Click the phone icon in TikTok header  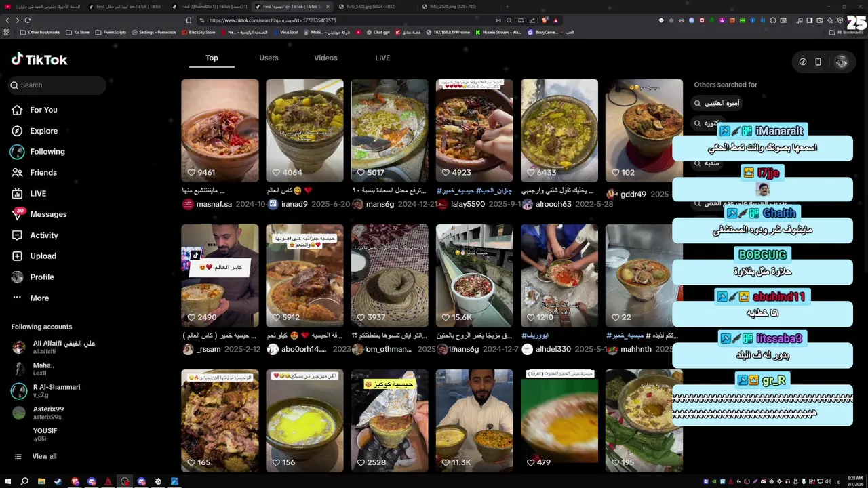click(x=818, y=62)
